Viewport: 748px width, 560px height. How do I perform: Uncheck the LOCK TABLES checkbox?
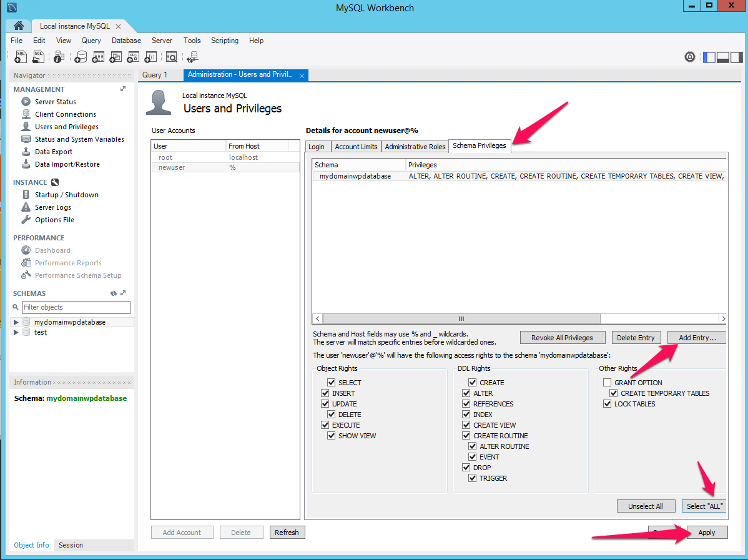(607, 404)
